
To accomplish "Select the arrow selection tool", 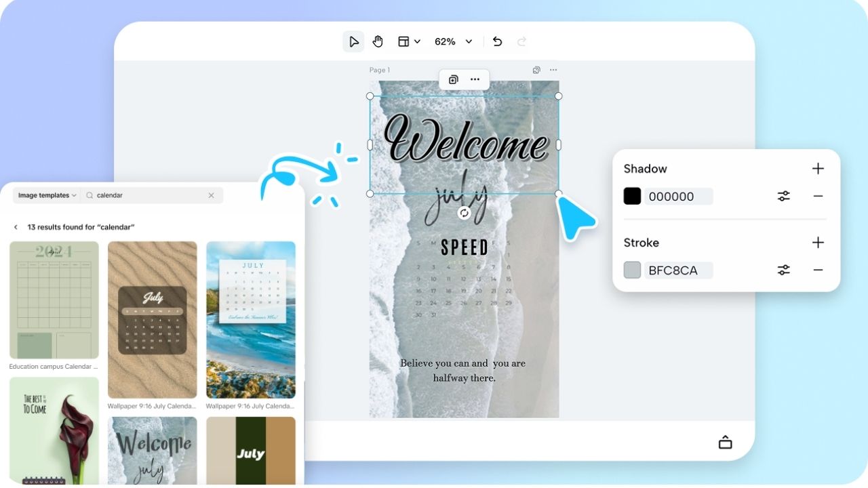I will point(353,41).
